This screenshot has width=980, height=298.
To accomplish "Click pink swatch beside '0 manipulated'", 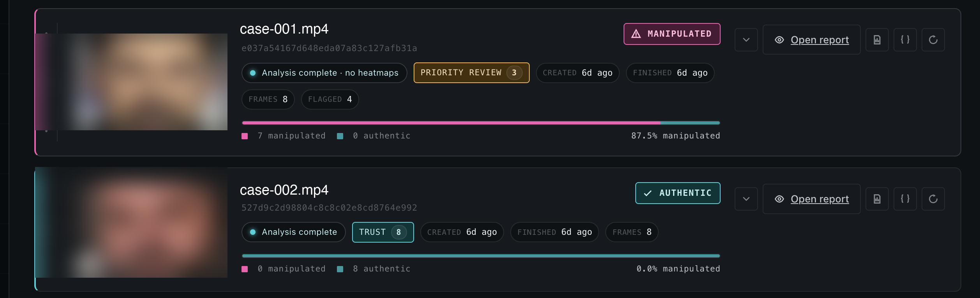I will (245, 269).
